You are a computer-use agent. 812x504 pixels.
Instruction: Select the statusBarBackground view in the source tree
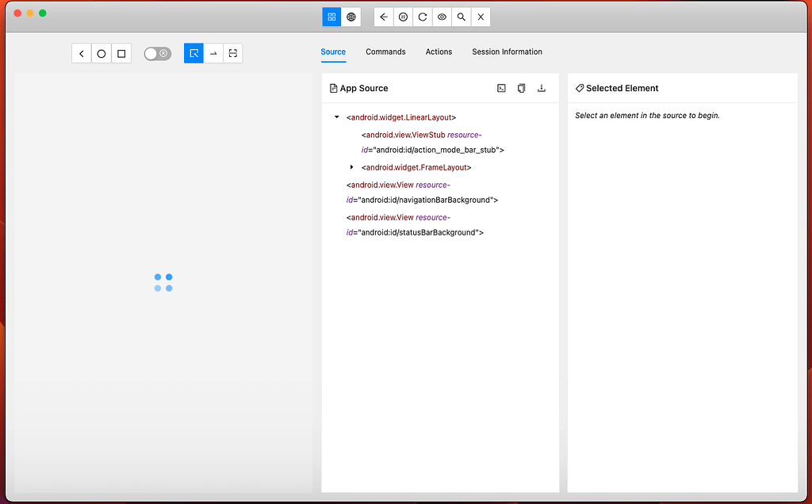coord(412,225)
